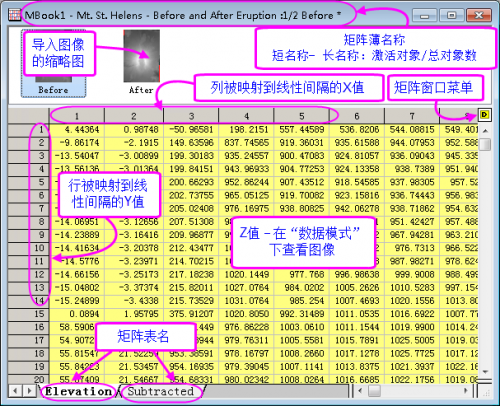Minimize the MBook1 matrix window
Viewport: 500px width, 406px height.
[424, 15]
